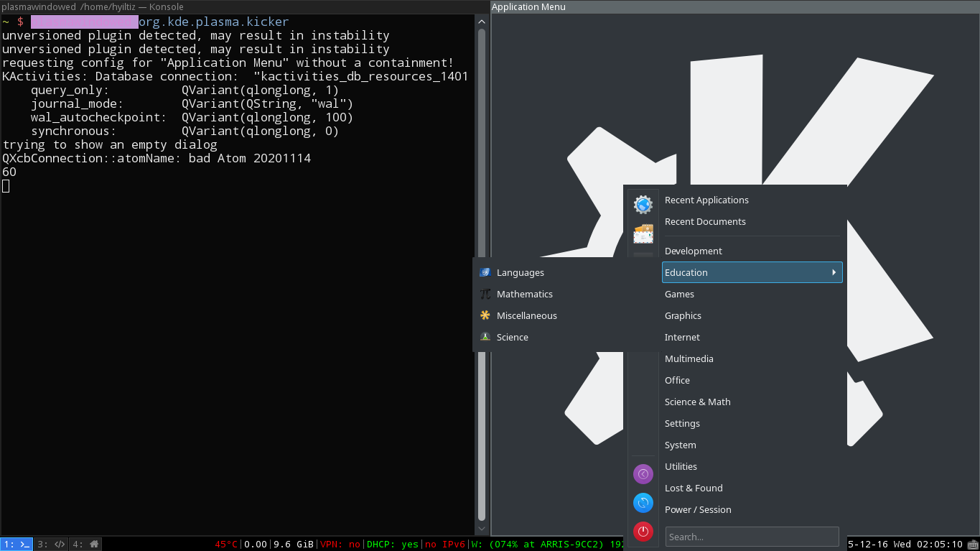Click the 9.6 GiB status entry
Screen dimensions: 980x551
(x=294, y=545)
